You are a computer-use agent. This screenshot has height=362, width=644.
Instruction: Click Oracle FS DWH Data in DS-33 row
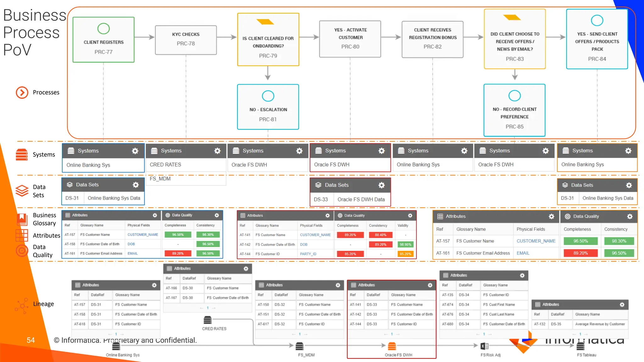click(x=361, y=200)
